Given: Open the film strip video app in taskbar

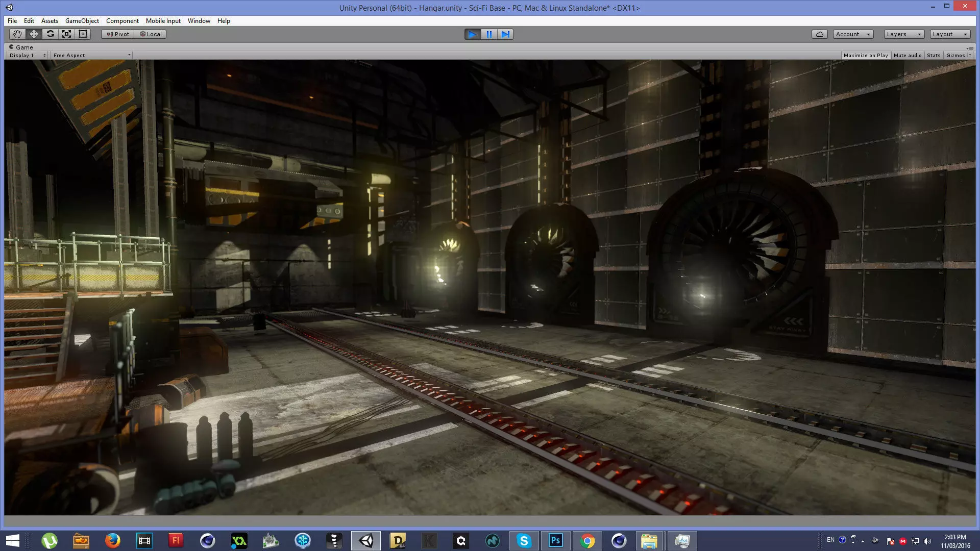Looking at the screenshot, I should tap(144, 541).
